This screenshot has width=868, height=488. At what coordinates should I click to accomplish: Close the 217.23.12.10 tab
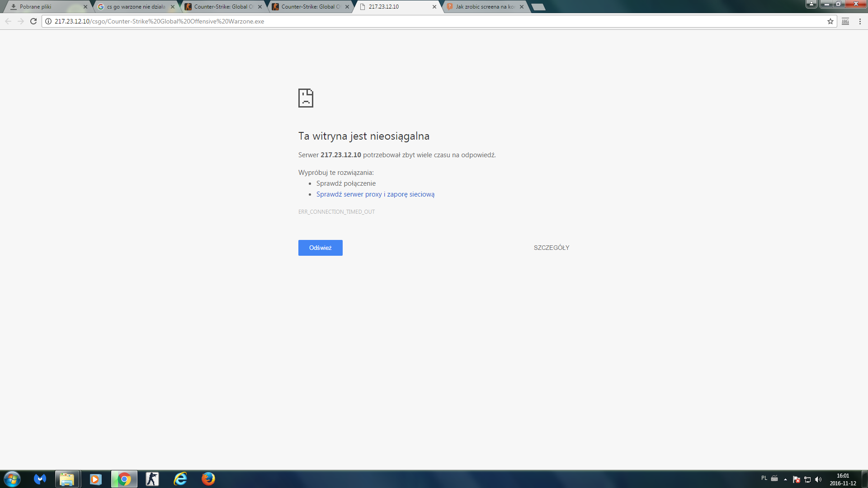(x=434, y=7)
